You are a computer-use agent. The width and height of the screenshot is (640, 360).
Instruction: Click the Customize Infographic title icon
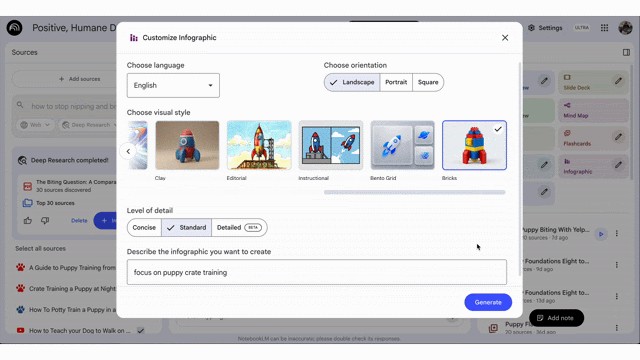[133, 38]
